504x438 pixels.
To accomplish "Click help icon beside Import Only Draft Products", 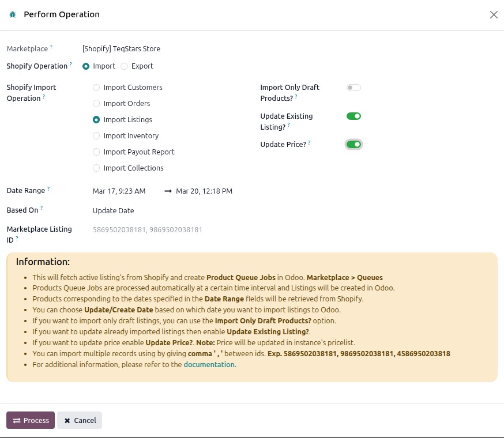I will pyautogui.click(x=296, y=96).
